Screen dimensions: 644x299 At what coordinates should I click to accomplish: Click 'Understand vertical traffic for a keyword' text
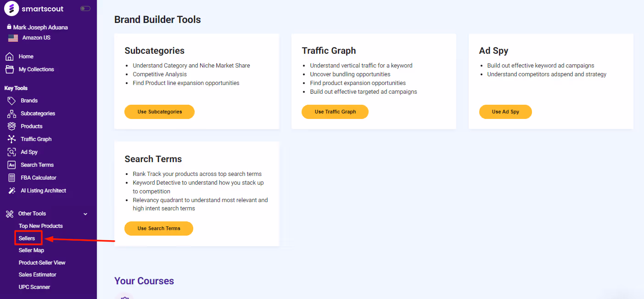pos(361,65)
